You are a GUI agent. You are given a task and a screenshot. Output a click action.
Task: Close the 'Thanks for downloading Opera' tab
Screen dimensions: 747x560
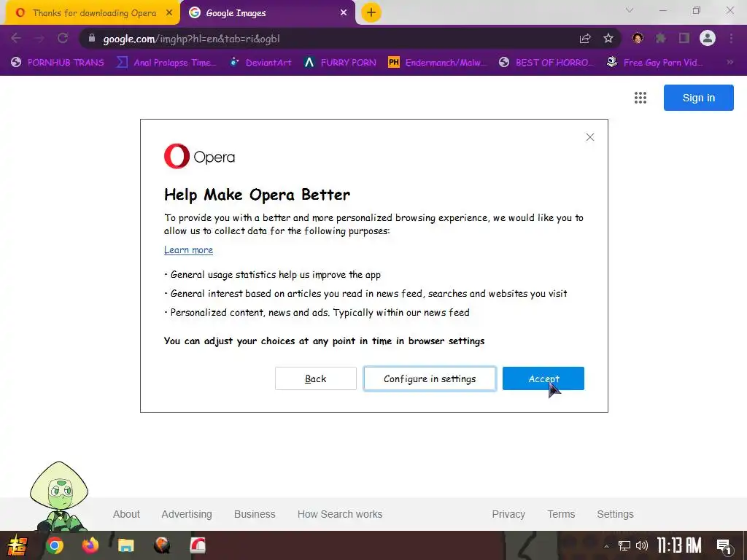point(169,13)
